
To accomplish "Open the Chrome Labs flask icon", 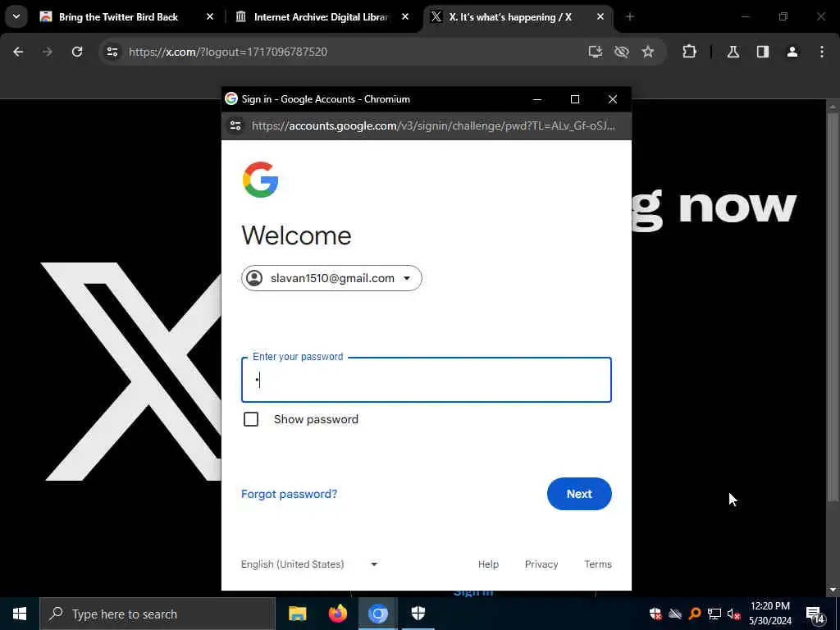I will point(733,52).
